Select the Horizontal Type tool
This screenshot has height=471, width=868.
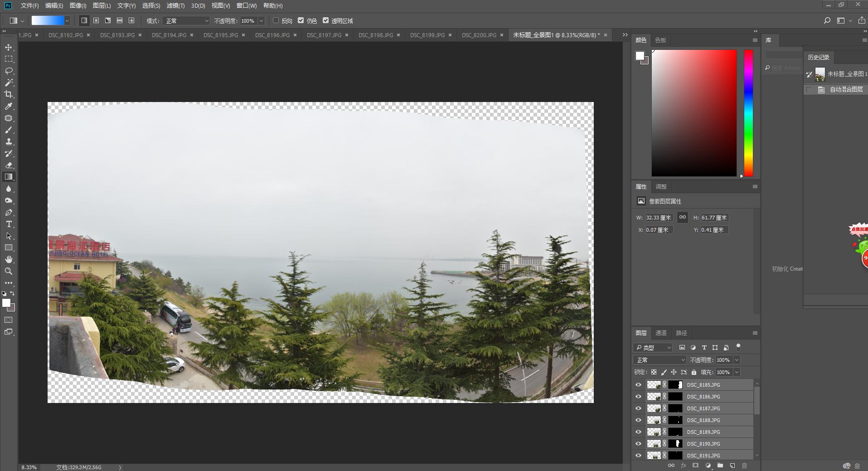pos(9,224)
